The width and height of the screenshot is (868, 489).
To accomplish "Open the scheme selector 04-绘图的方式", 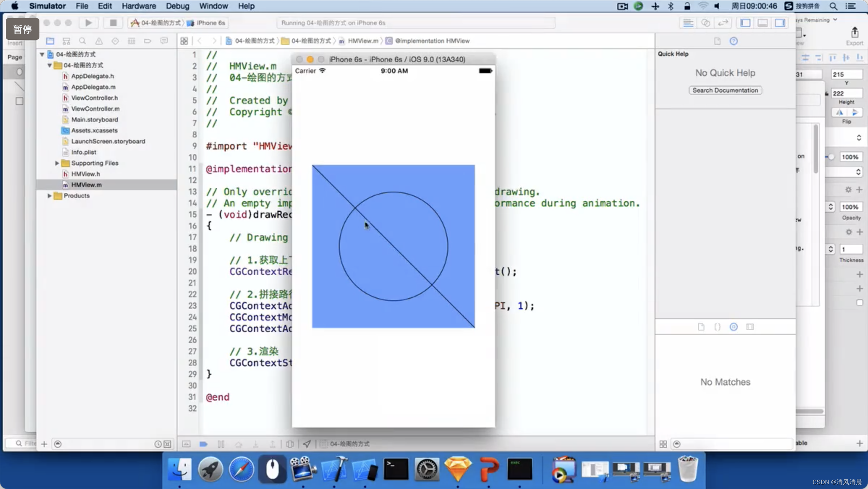I will [156, 23].
